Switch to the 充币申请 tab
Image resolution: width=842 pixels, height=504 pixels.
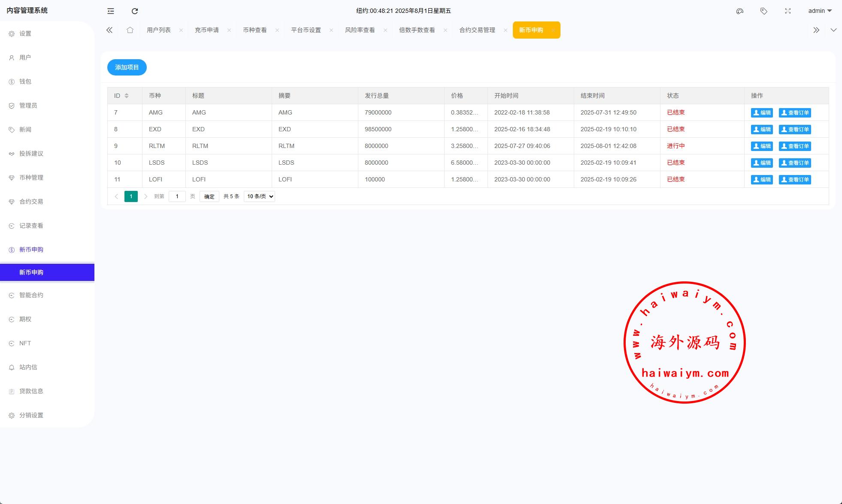pyautogui.click(x=207, y=30)
